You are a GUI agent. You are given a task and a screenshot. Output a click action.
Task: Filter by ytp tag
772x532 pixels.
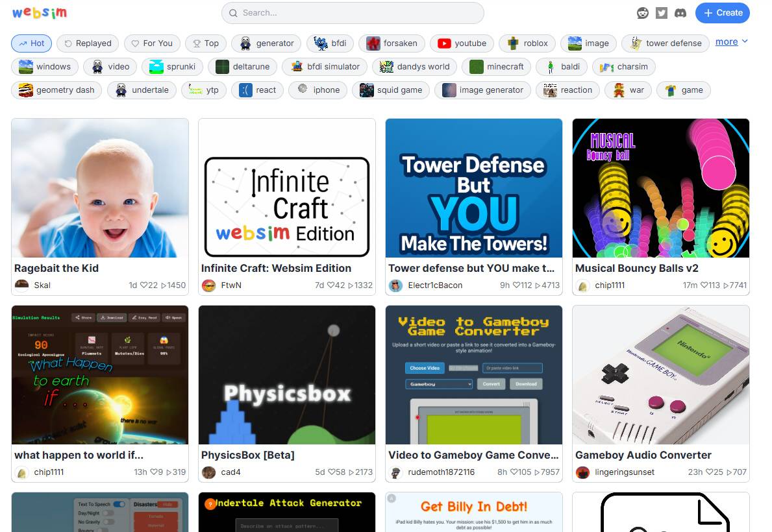(x=203, y=90)
